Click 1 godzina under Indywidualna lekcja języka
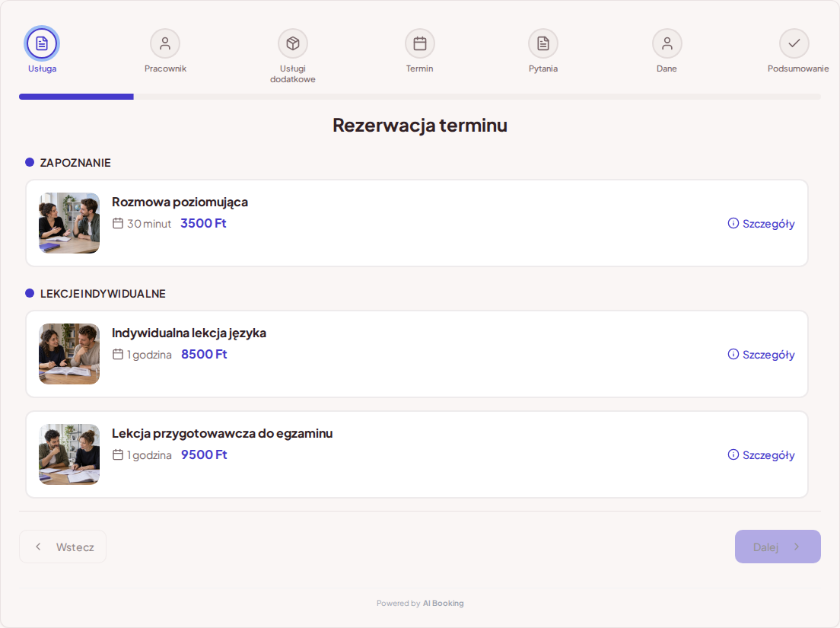Viewport: 840px width, 628px height. point(149,355)
